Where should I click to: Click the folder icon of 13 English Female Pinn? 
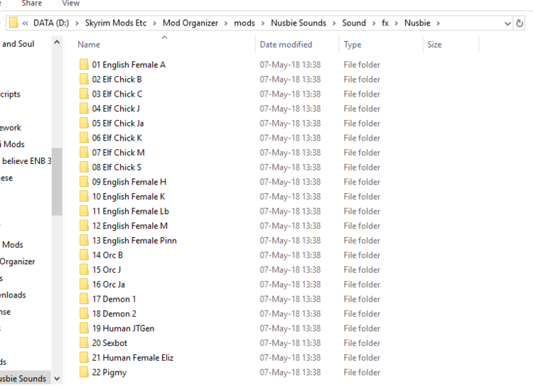84,240
